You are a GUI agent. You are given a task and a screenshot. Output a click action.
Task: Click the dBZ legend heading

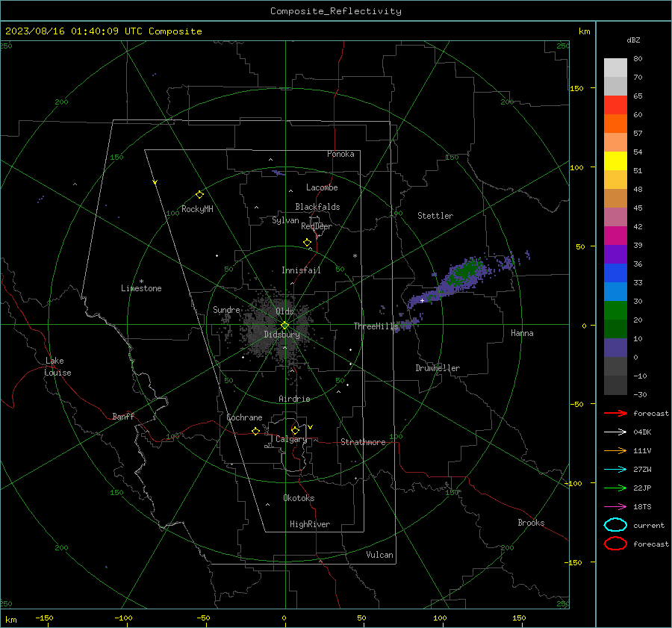(x=633, y=40)
